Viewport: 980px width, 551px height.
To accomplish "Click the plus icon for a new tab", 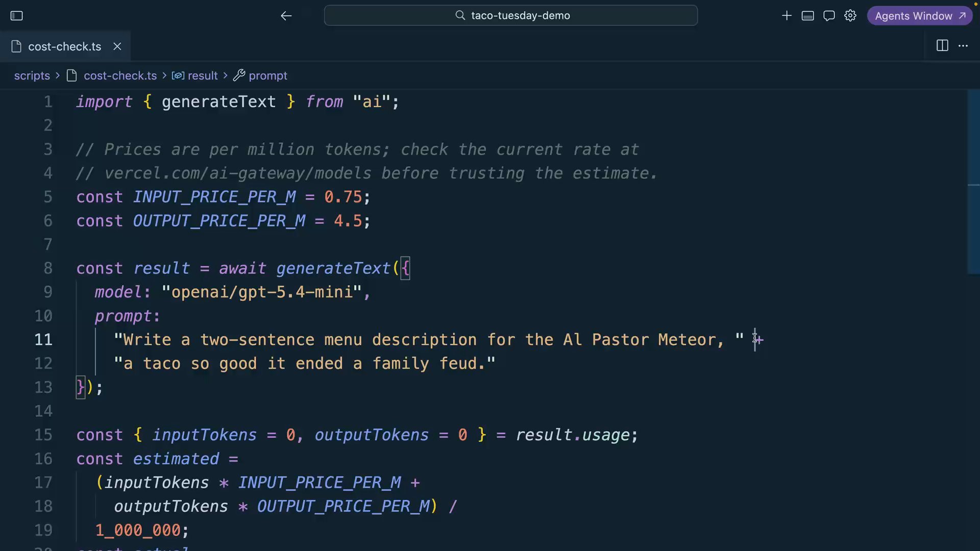I will 787,16.
